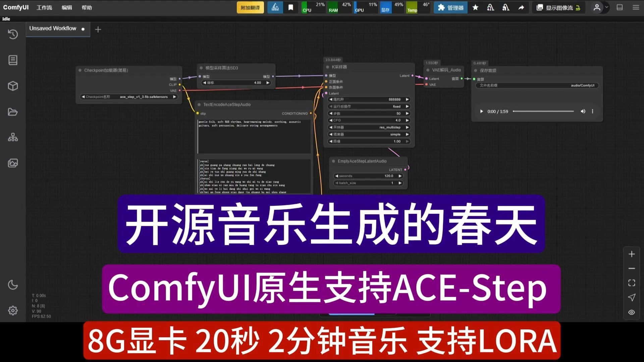Change 采样器 res_multistep with right arrow

pyautogui.click(x=407, y=127)
